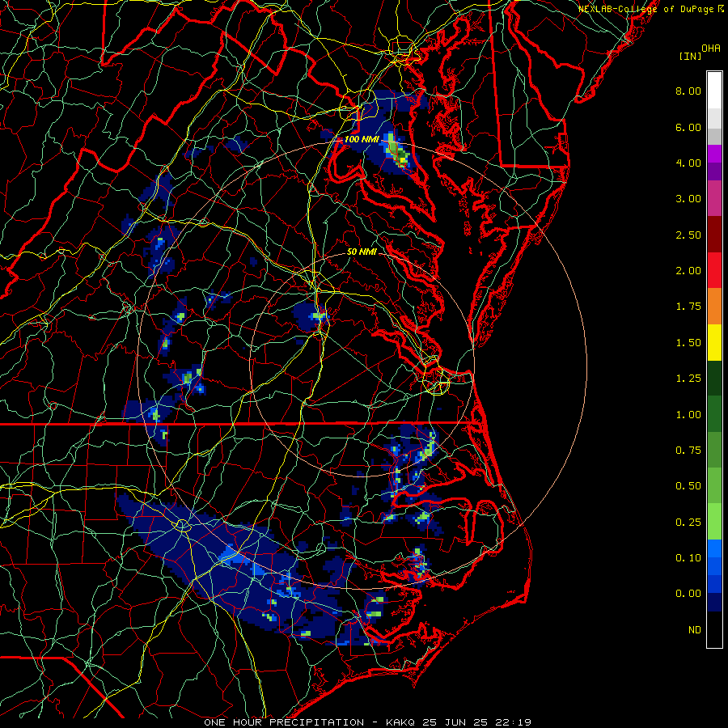
Task: Pick the darkest green swatch beside 1.25
Action: pyautogui.click(x=714, y=378)
